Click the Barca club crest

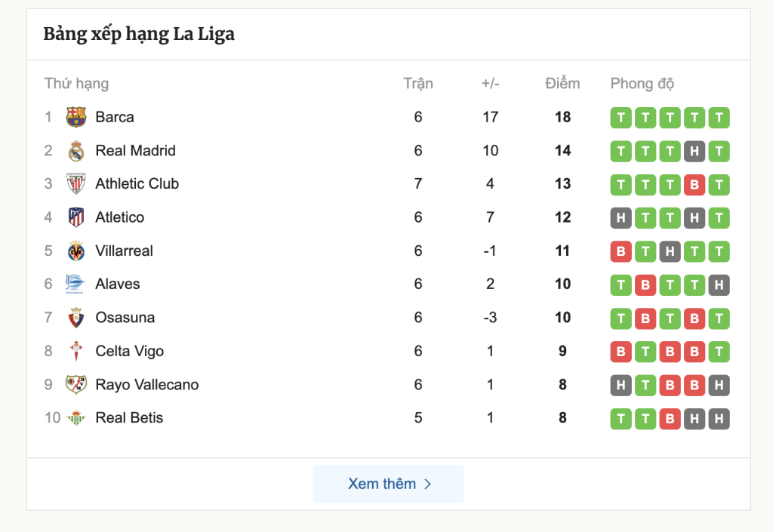pos(76,117)
